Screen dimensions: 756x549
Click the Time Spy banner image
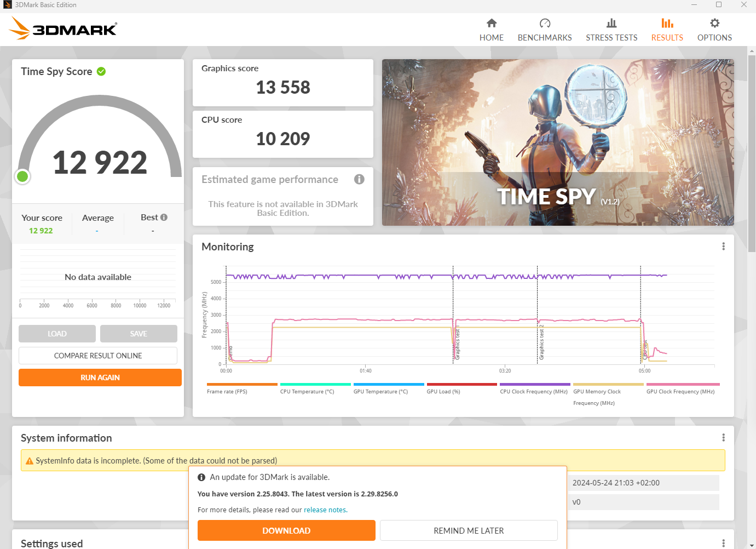coord(557,142)
